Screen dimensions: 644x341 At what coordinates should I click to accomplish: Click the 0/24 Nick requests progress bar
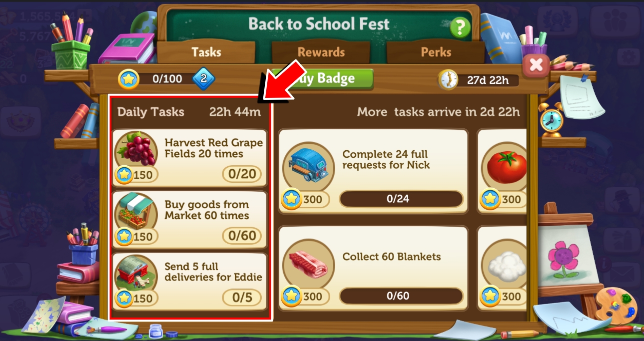(x=401, y=199)
